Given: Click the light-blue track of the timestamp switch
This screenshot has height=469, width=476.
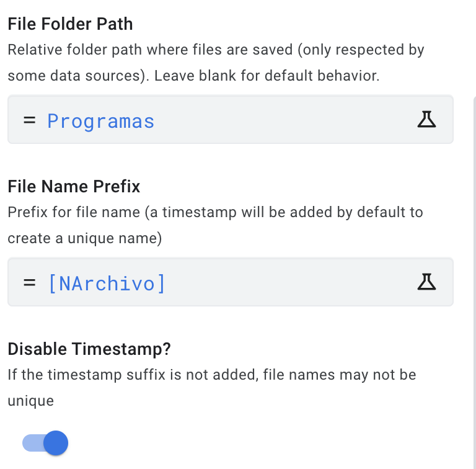Looking at the screenshot, I should coord(32,443).
